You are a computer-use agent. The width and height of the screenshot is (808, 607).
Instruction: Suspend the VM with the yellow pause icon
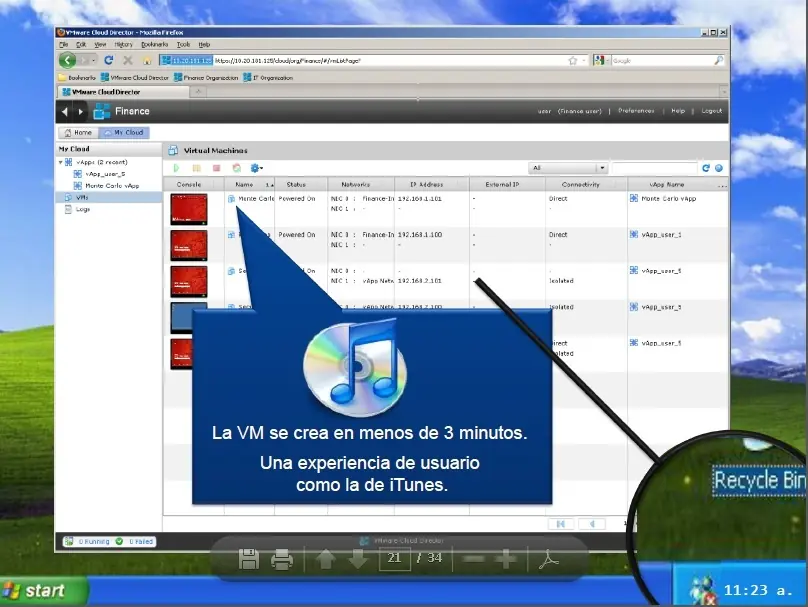click(196, 168)
